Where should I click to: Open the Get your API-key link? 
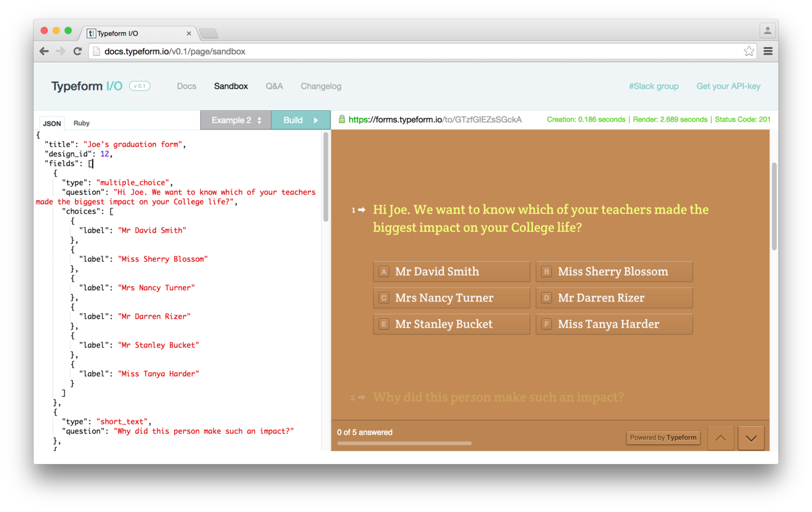728,86
